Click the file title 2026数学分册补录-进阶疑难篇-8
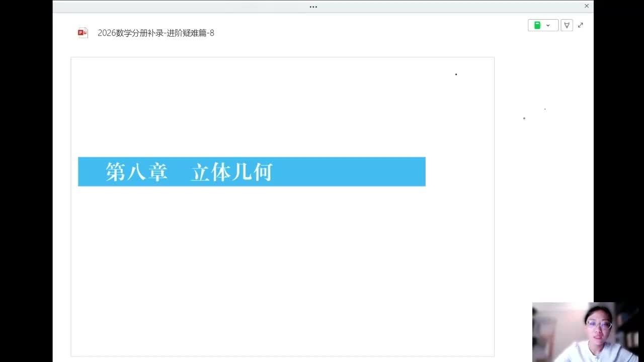 (x=156, y=33)
